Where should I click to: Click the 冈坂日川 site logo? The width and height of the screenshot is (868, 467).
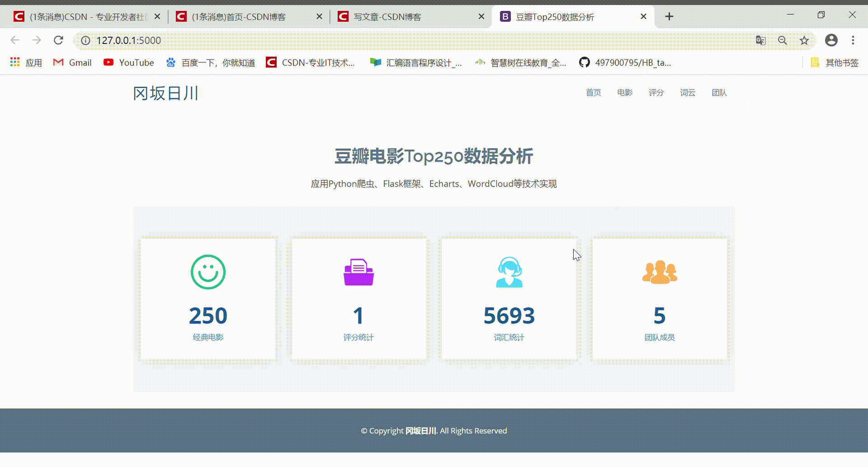coord(166,93)
